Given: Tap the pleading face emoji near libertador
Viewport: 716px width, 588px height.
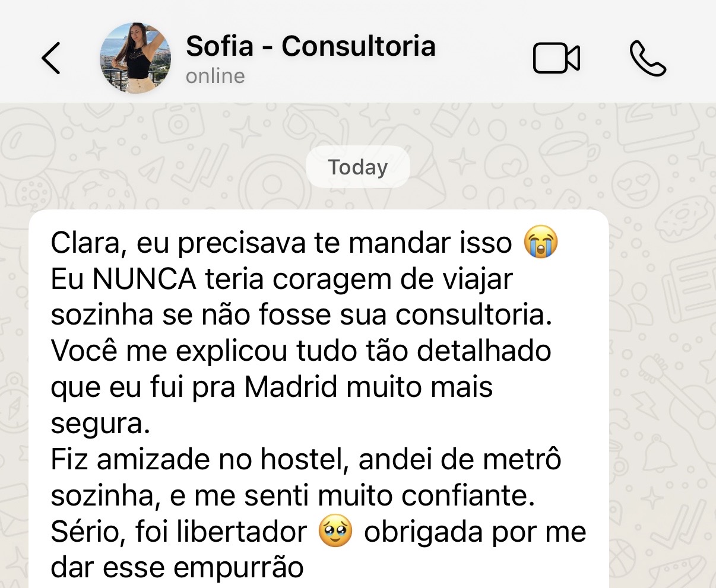Looking at the screenshot, I should tap(335, 532).
